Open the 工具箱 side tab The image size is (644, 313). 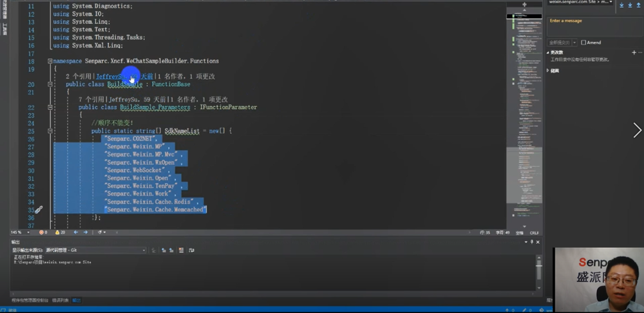5,29
